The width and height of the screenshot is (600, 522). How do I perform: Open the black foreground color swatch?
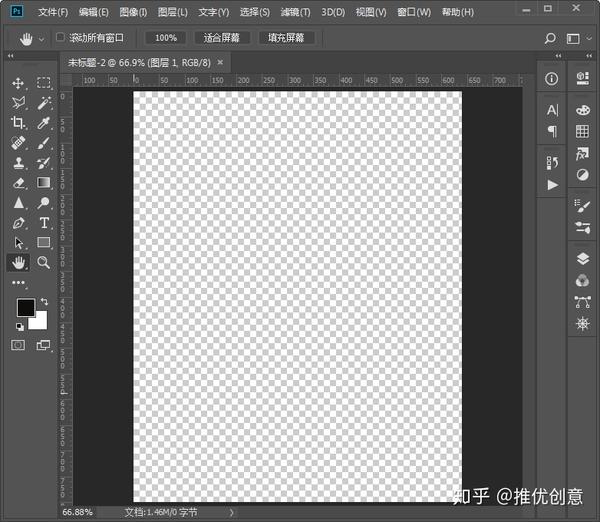tap(26, 307)
